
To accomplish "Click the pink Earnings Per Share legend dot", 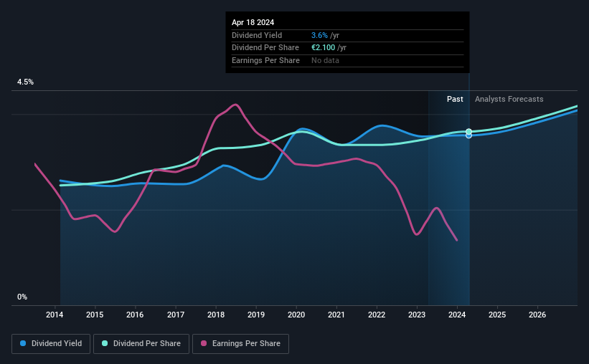I will pyautogui.click(x=204, y=343).
